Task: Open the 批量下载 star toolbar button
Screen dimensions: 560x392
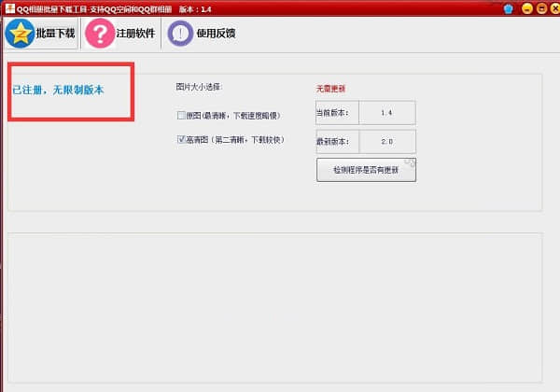Action: click(x=41, y=34)
